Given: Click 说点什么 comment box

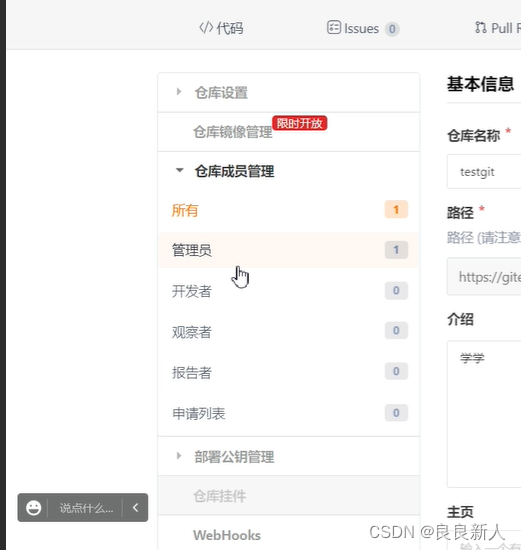Looking at the screenshot, I should click(x=86, y=508).
